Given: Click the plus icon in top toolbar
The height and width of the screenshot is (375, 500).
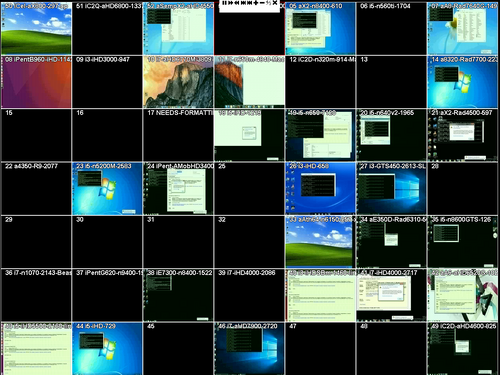Looking at the screenshot, I should click(256, 3).
